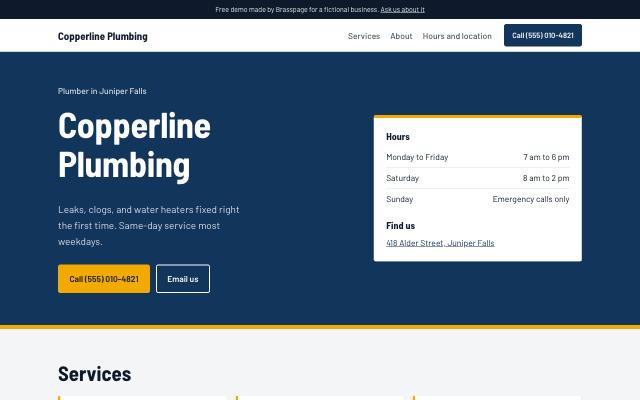Open the 418 Alder Street, Juniper Falls link
The height and width of the screenshot is (400, 640).
440,243
